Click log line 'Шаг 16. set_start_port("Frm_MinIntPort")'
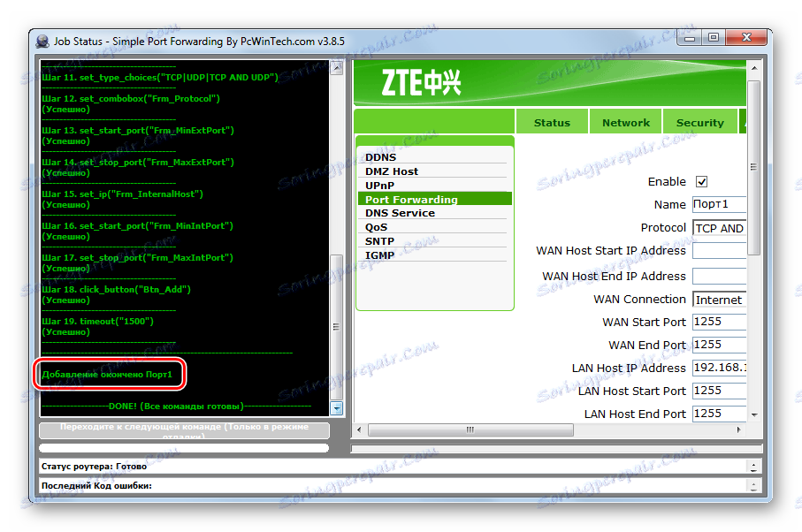 pyautogui.click(x=138, y=225)
